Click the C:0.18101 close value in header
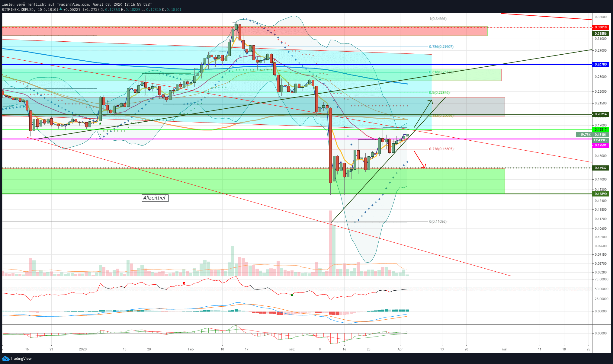Image resolution: width=613 pixels, height=364 pixels. 172,10
